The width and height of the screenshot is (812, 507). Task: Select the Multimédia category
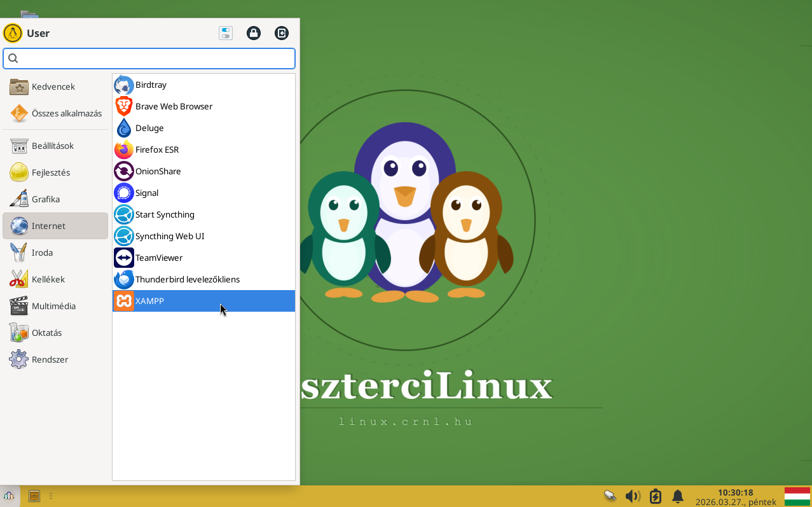coord(54,306)
